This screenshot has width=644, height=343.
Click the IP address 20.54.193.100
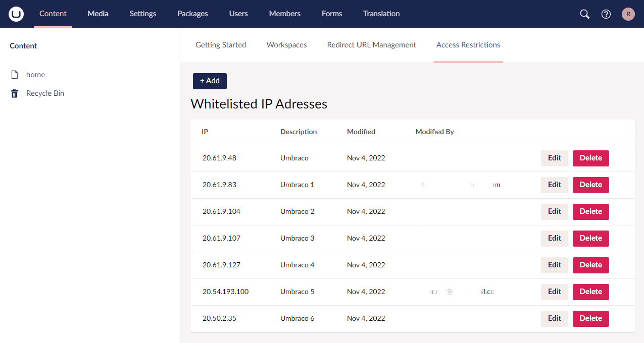click(x=225, y=292)
